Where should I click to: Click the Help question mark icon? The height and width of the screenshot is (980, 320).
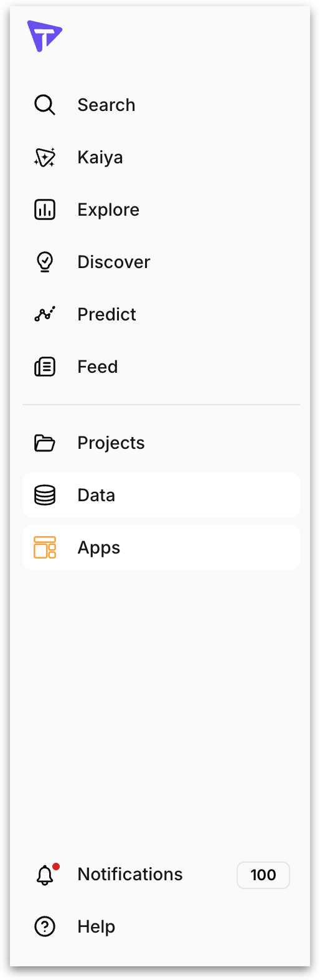click(x=44, y=926)
